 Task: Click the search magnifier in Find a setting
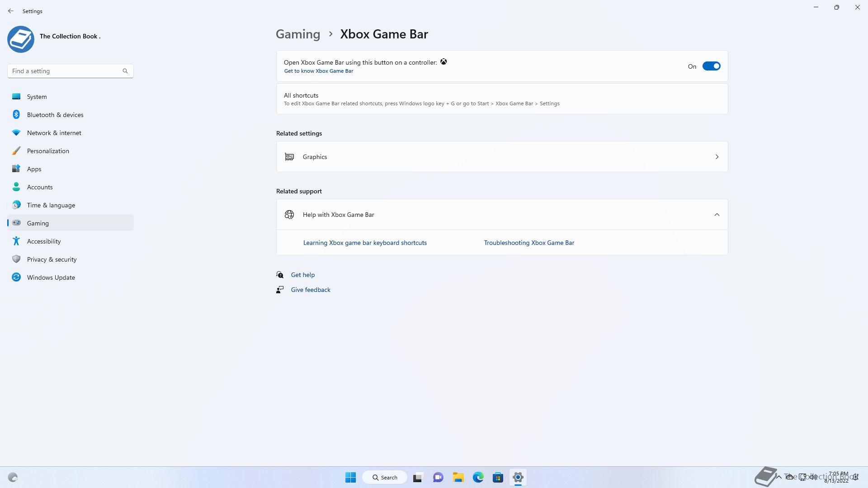[125, 71]
